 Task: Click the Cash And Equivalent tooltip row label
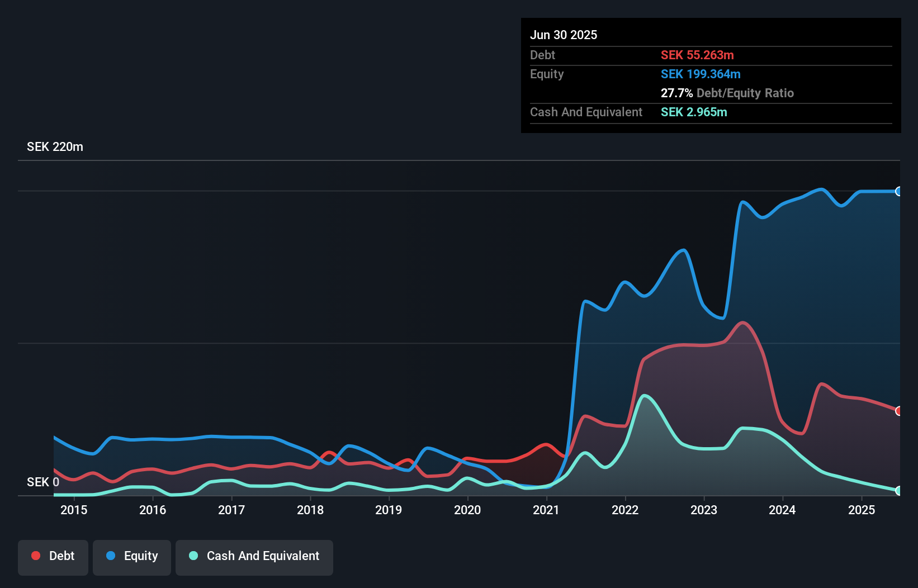coord(586,112)
